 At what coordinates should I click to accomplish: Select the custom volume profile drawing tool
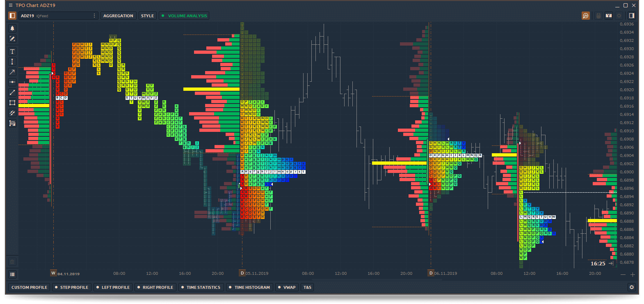(12, 123)
